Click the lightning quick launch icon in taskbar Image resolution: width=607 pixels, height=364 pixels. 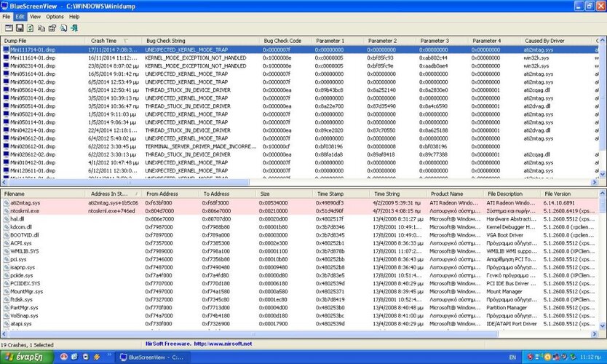click(96, 357)
